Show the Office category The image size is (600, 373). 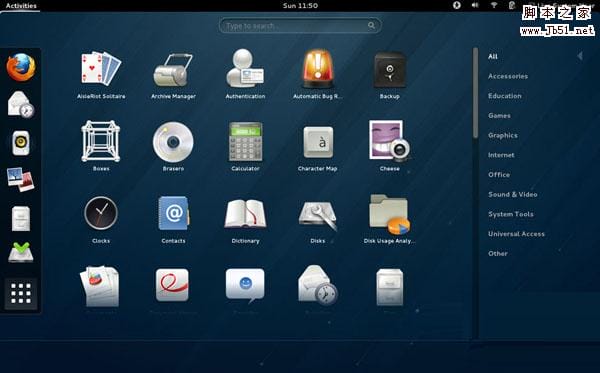(x=499, y=174)
